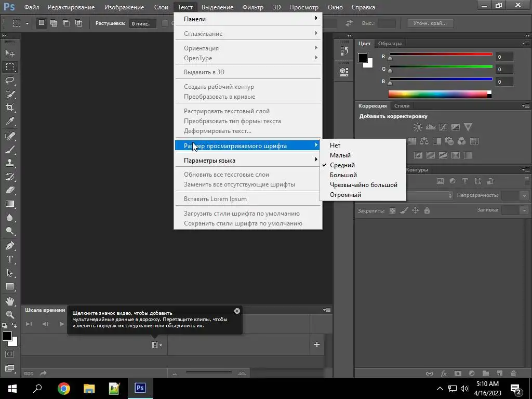Expand the 'Панели' submenu

(248, 19)
